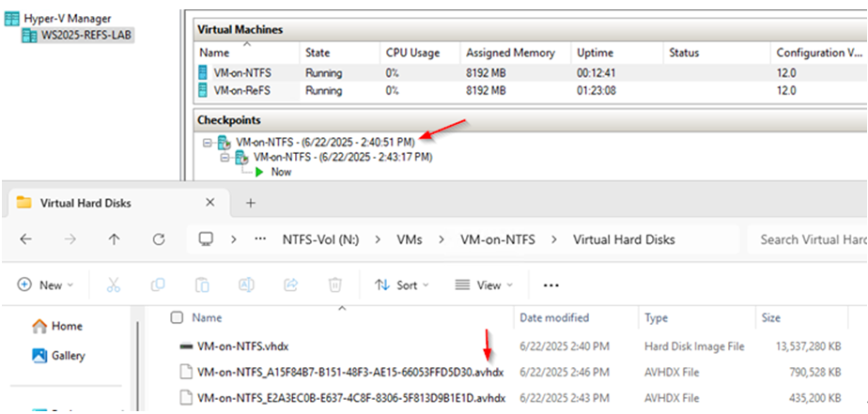Sort files by Name column
Screen dimensions: 868x414
click(207, 317)
